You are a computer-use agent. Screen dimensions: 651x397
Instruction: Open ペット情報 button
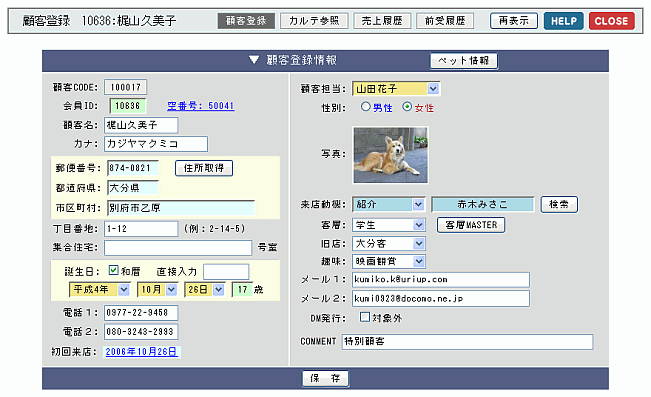coord(464,61)
